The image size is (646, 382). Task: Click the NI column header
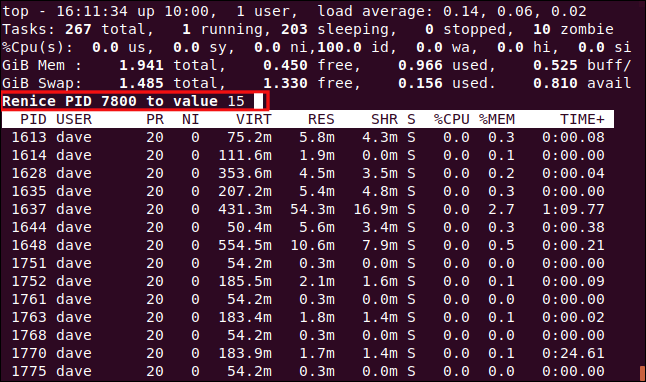click(x=191, y=119)
